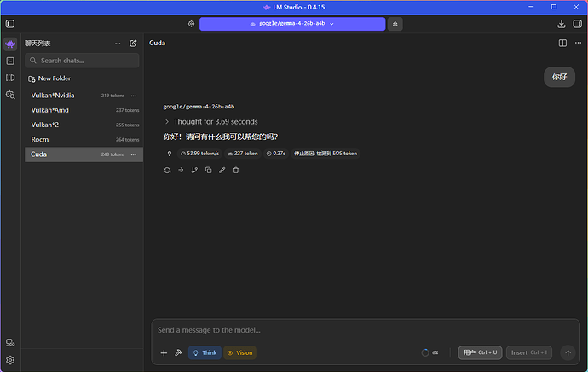Open Cuda chat options ellipsis
The image size is (588, 372).
(134, 154)
